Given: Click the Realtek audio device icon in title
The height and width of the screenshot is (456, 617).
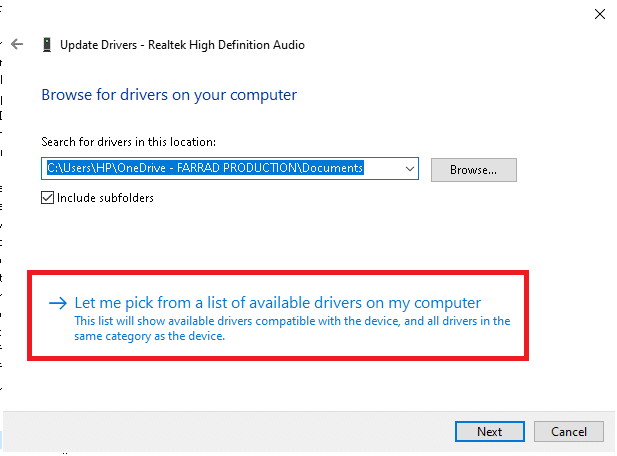Looking at the screenshot, I should point(47,45).
